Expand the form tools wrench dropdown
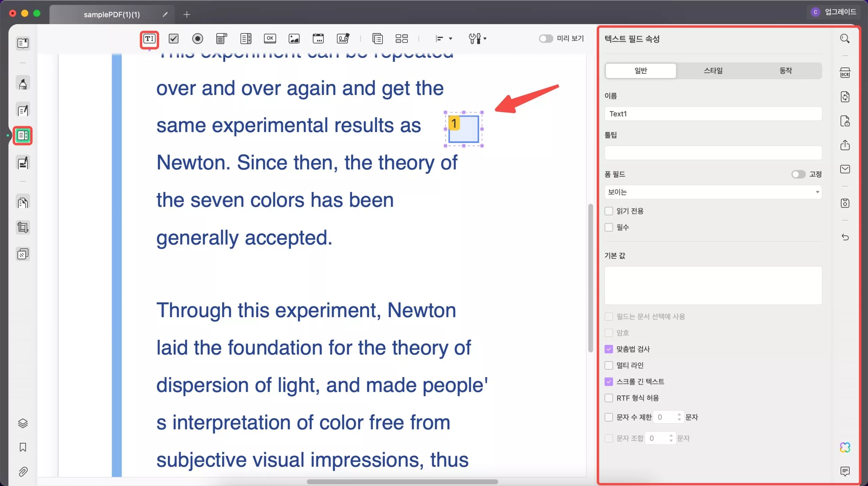 click(x=485, y=39)
